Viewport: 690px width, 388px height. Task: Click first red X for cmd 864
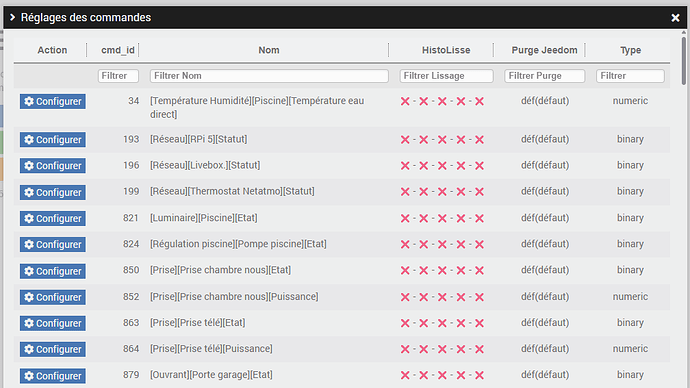pyautogui.click(x=405, y=349)
